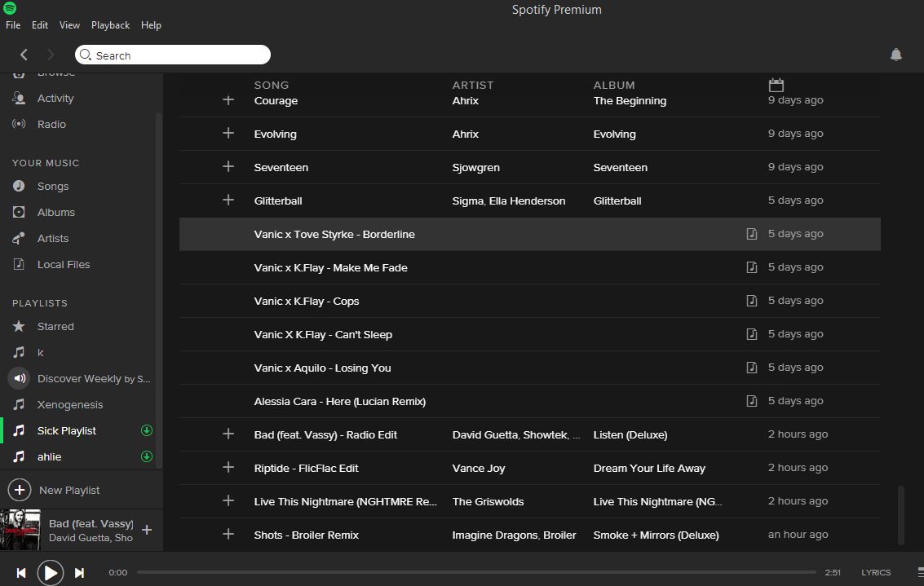Add Shots - Broiler Remix to Your Music
Viewport: 924px width, 586px height.
coord(228,534)
